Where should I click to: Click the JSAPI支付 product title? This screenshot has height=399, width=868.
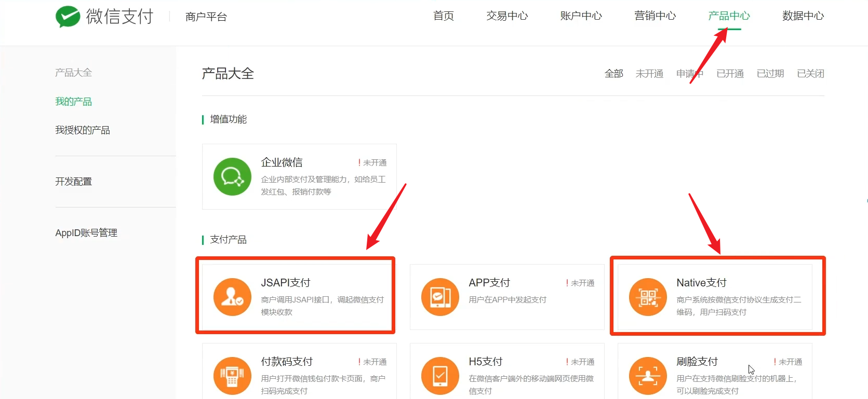[x=285, y=283]
